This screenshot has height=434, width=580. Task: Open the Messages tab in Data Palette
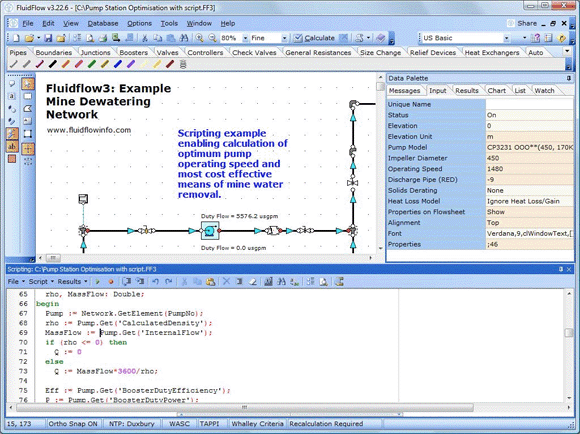coord(404,91)
